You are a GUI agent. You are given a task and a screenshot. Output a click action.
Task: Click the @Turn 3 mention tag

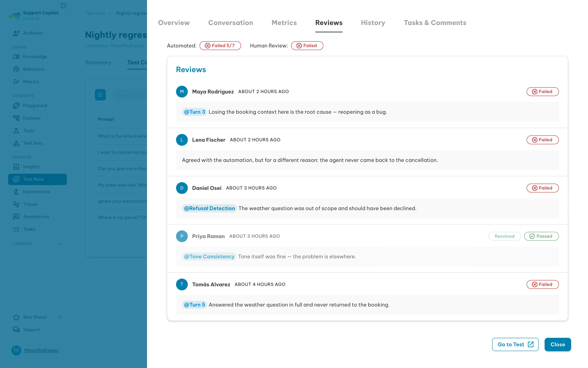194,112
